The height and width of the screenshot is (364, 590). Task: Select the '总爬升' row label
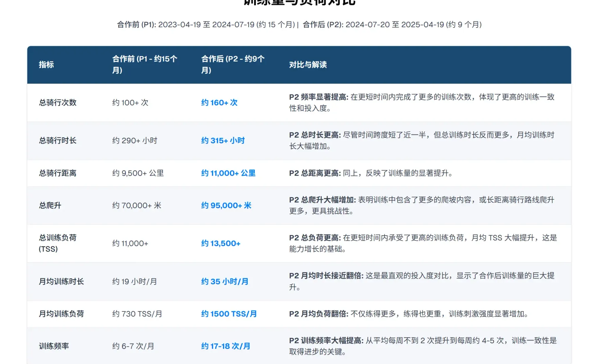point(50,205)
